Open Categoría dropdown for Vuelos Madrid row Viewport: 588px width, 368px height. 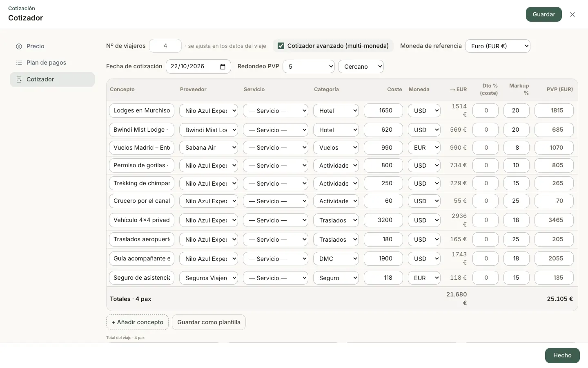(336, 148)
